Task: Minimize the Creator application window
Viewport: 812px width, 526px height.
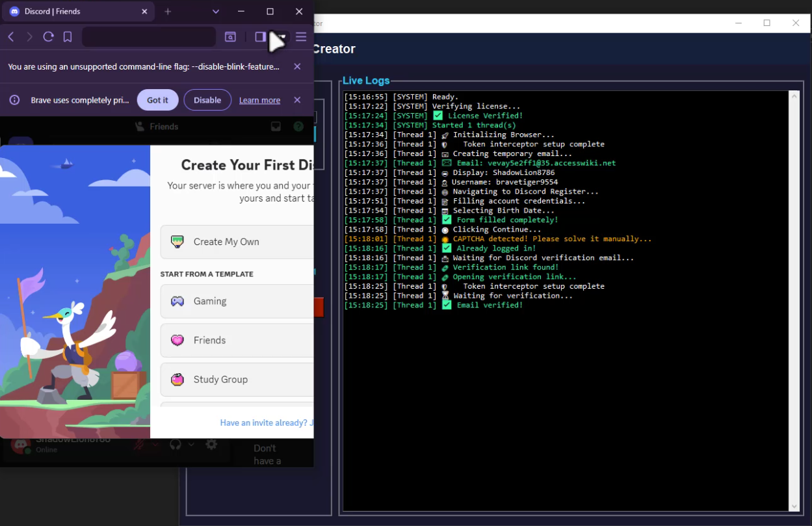Action: pyautogui.click(x=738, y=23)
